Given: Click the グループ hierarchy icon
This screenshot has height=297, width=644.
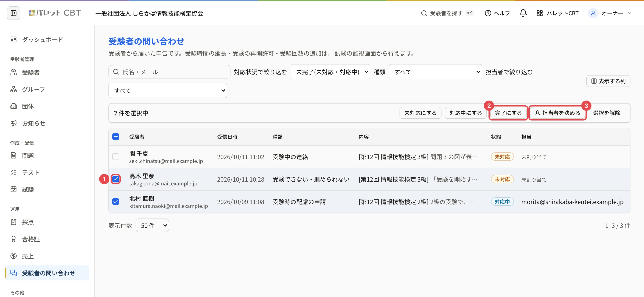Looking at the screenshot, I should tap(14, 89).
